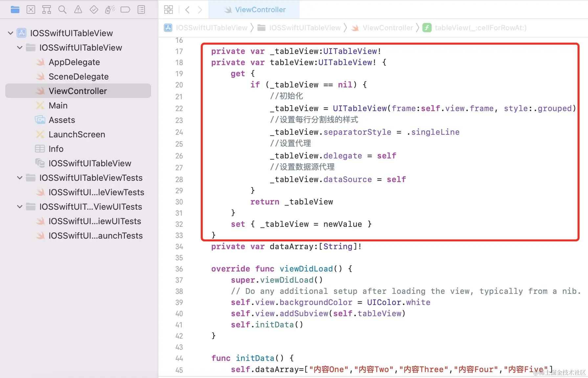588x378 pixels.
Task: Open tableView(_:cellForRowAt:) symbol in jump bar
Action: (475, 28)
